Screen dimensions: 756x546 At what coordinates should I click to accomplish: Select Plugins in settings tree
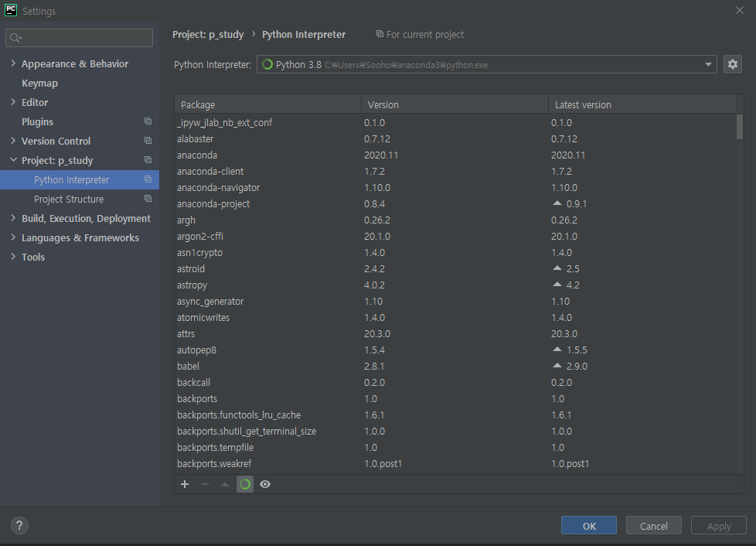point(37,121)
